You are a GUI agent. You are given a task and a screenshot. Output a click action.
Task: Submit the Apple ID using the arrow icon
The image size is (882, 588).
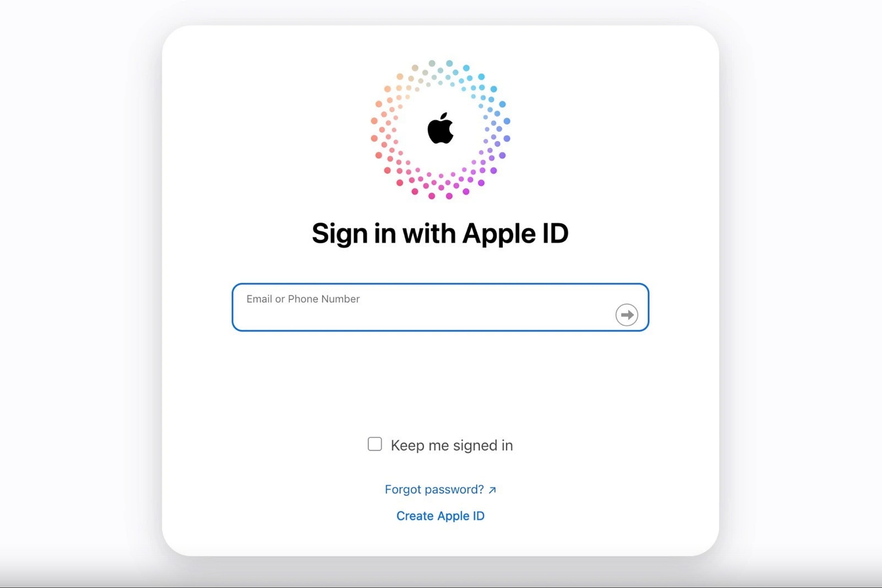coord(627,315)
